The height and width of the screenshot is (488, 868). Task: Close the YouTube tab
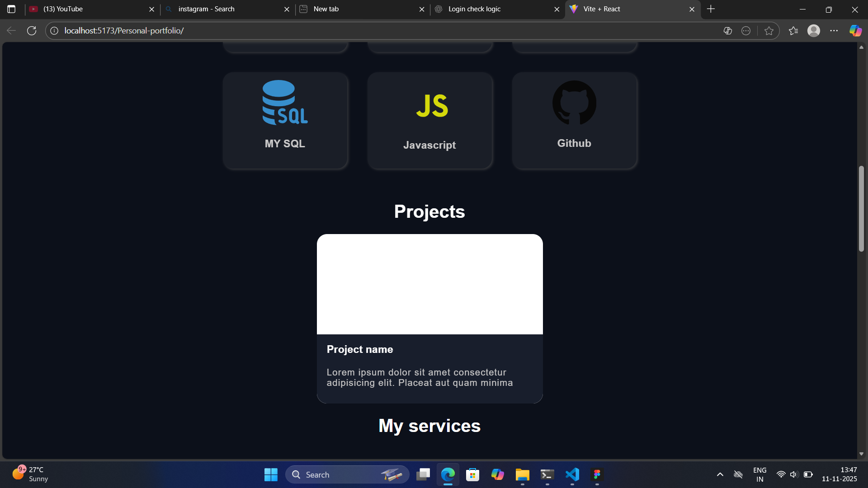[x=151, y=9]
